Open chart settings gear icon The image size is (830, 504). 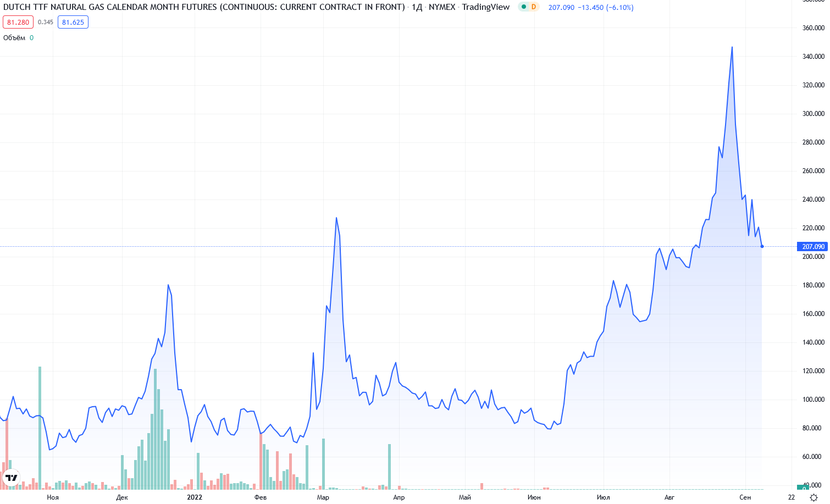[x=814, y=497]
